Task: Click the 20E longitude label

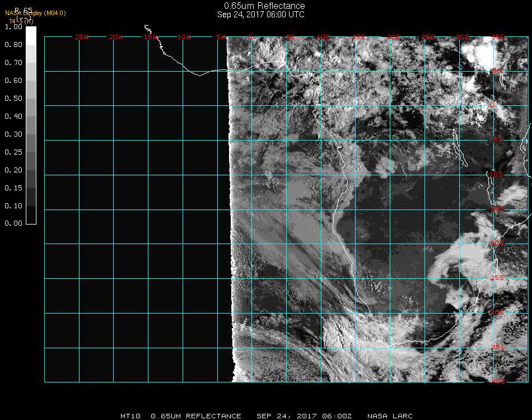Action: [x=394, y=37]
